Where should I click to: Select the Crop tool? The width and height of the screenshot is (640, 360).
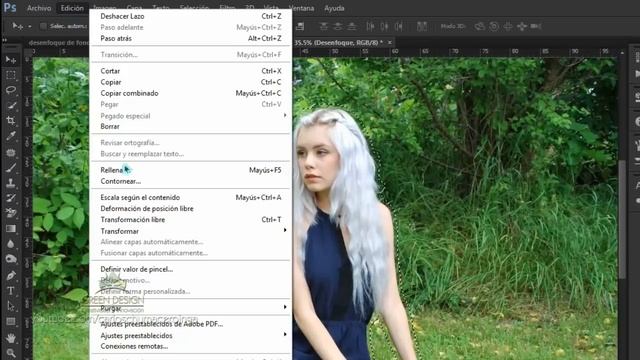11,120
